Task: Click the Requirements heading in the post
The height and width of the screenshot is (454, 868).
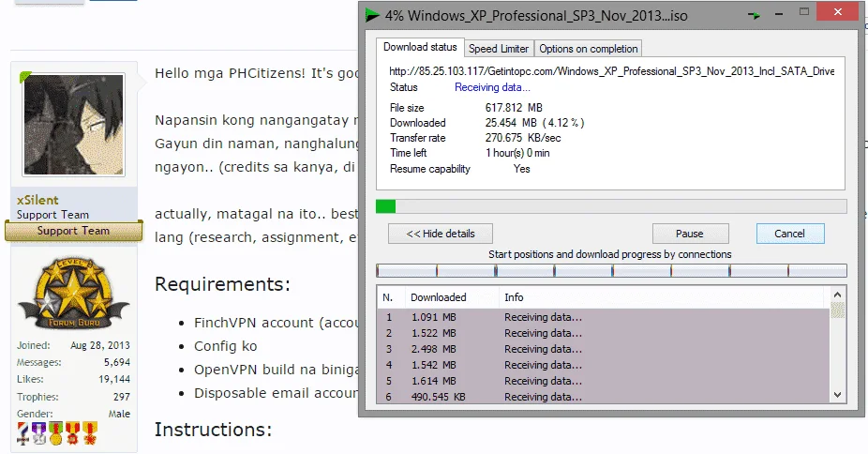Action: (x=222, y=284)
